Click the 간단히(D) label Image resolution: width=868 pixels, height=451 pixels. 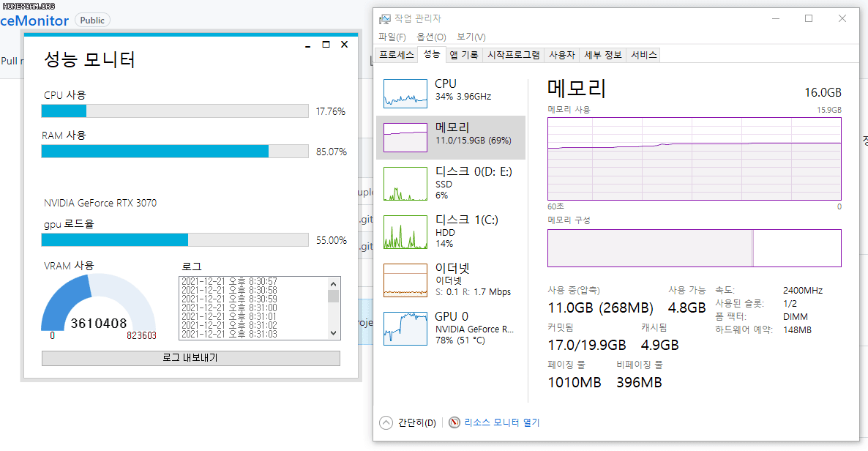tap(417, 422)
